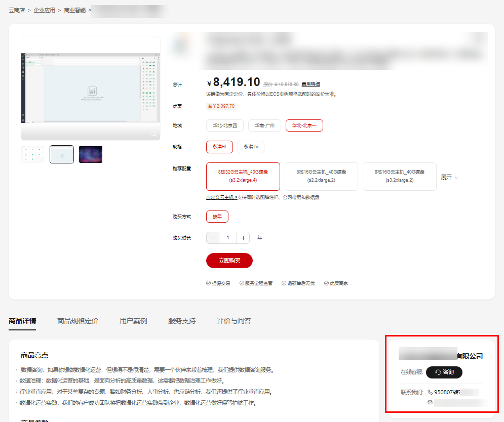This screenshot has width=504, height=422.
Task: Open the 服务支持 tab
Action: [x=182, y=321]
